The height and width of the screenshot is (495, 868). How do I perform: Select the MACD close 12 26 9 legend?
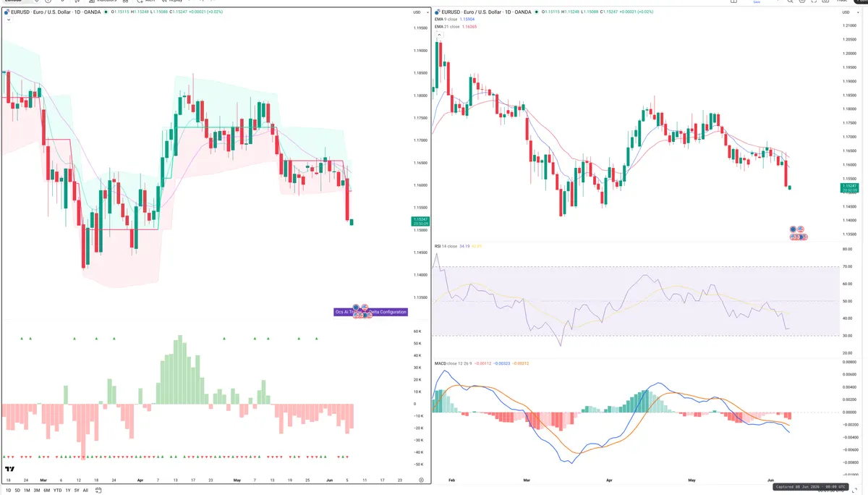pos(454,363)
